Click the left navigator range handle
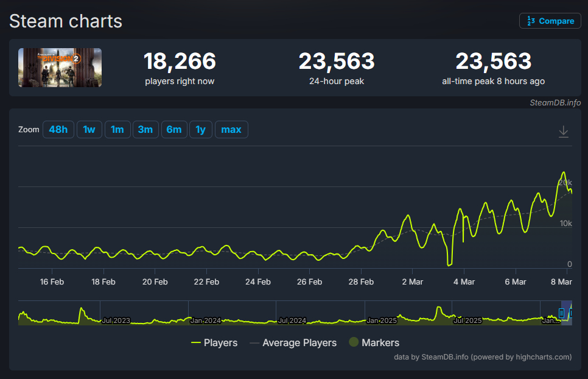Image resolution: width=588 pixels, height=379 pixels. [x=562, y=313]
